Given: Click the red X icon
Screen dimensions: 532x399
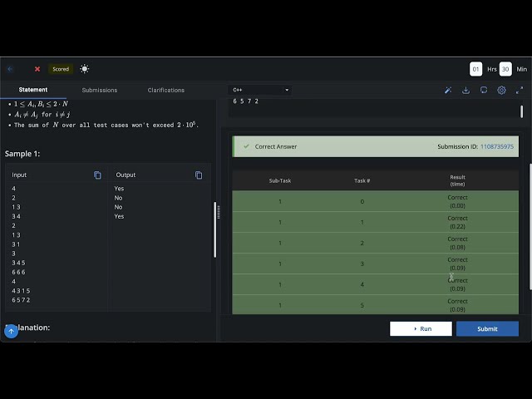Looking at the screenshot, I should click(x=37, y=69).
